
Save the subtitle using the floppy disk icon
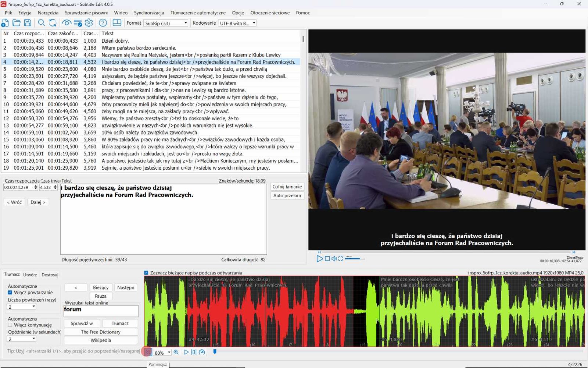pos(28,23)
